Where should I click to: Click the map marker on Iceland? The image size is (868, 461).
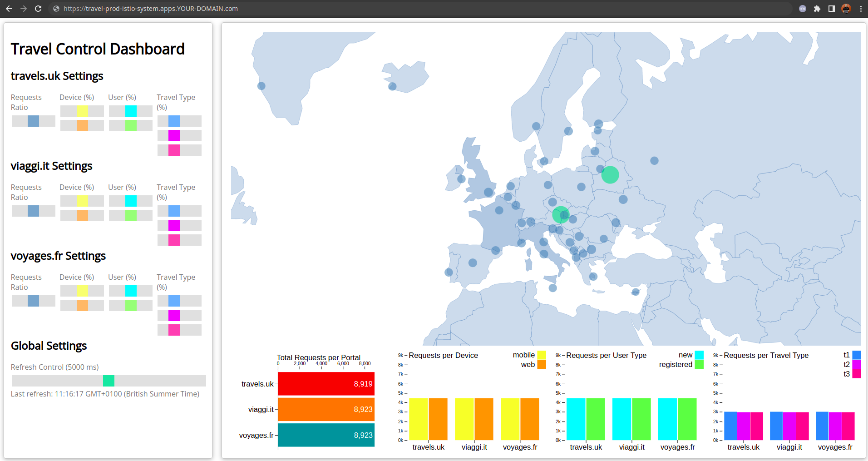point(392,86)
